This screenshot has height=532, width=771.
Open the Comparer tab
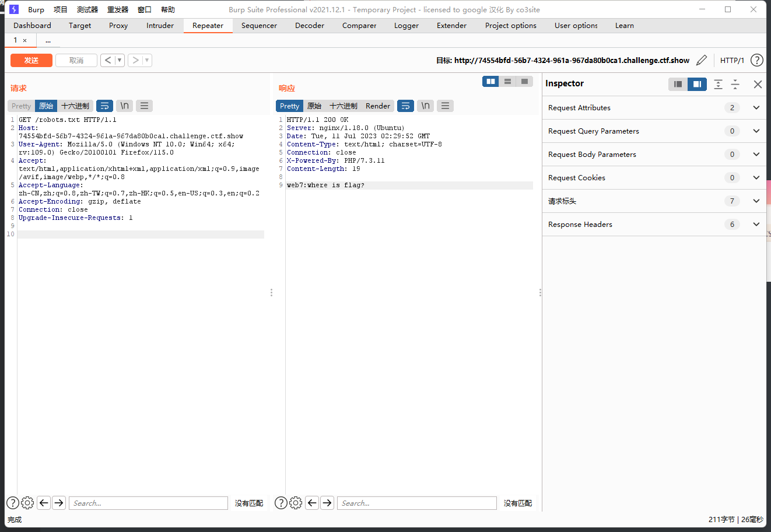click(359, 25)
